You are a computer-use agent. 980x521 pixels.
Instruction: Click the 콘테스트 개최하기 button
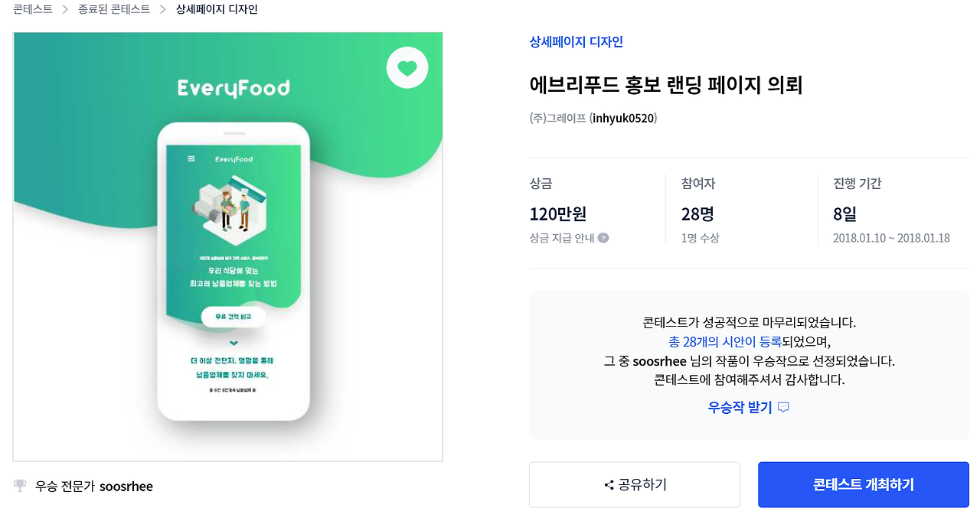pyautogui.click(x=864, y=485)
